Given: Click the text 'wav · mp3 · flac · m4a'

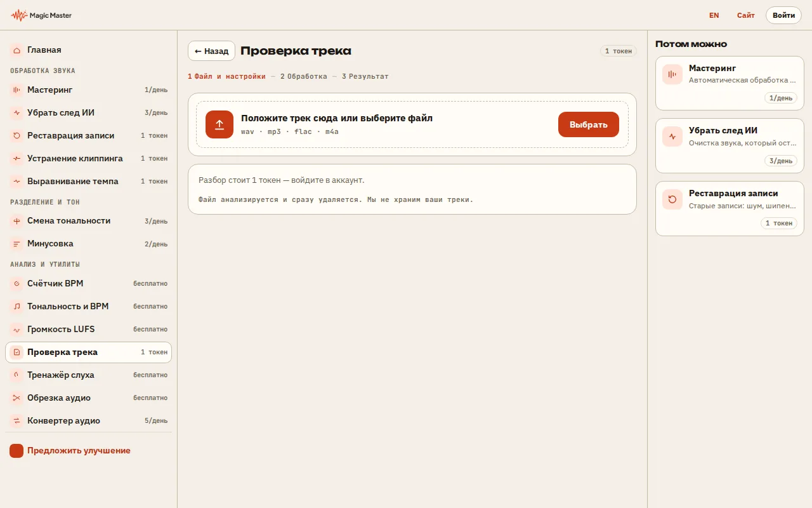Looking at the screenshot, I should pyautogui.click(x=290, y=131).
